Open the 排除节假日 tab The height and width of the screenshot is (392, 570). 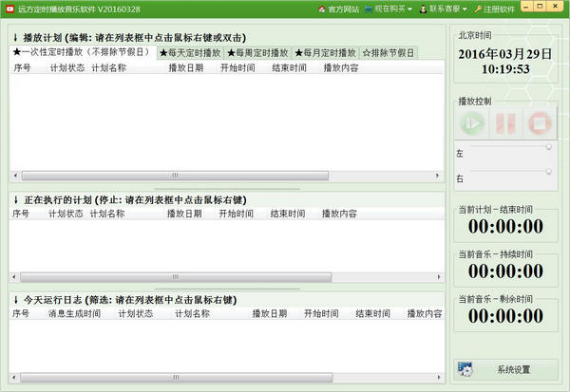tap(389, 52)
